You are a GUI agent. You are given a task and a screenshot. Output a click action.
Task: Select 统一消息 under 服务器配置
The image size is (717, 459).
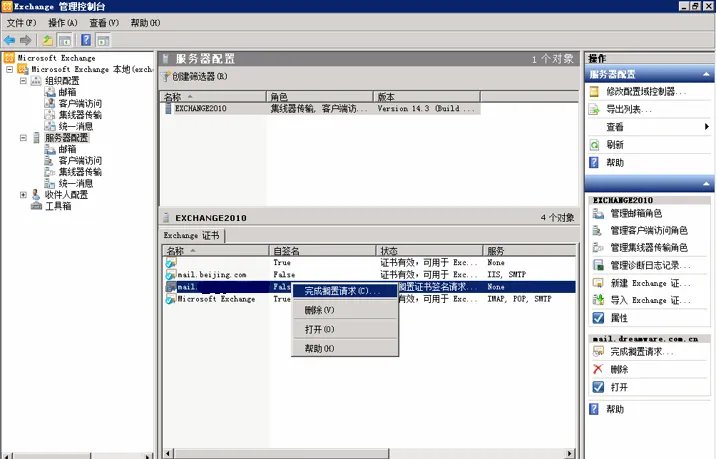click(x=75, y=183)
